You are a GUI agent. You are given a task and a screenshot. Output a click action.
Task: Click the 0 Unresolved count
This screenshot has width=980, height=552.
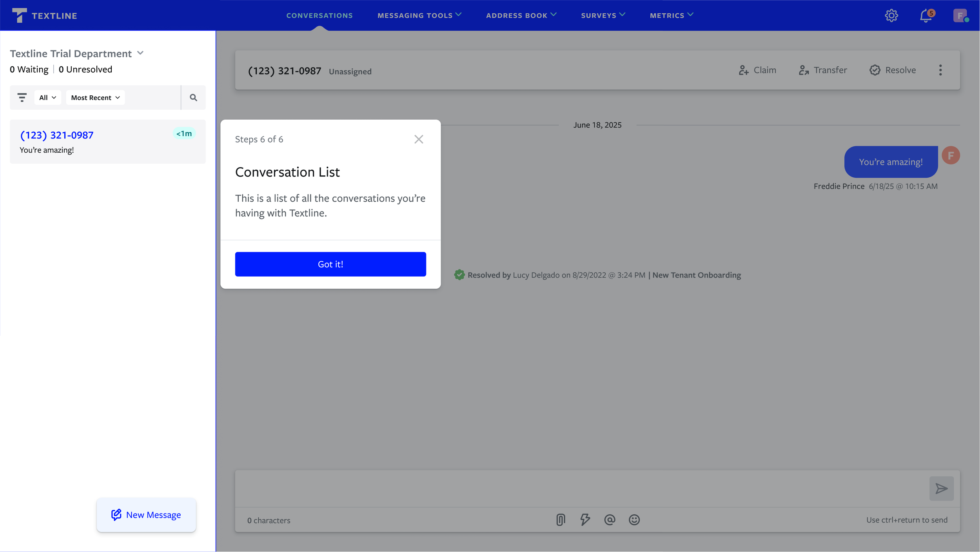(x=85, y=69)
